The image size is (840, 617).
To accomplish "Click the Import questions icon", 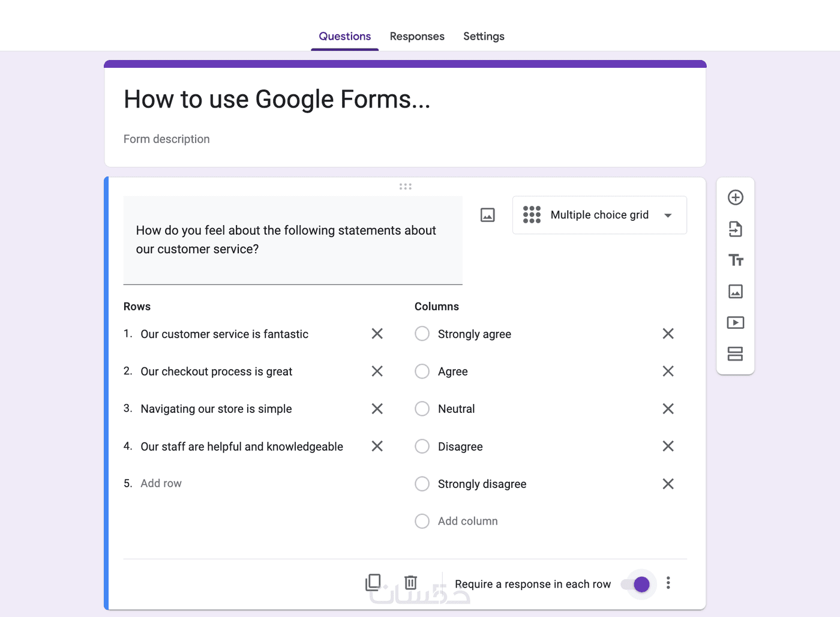I will click(735, 229).
